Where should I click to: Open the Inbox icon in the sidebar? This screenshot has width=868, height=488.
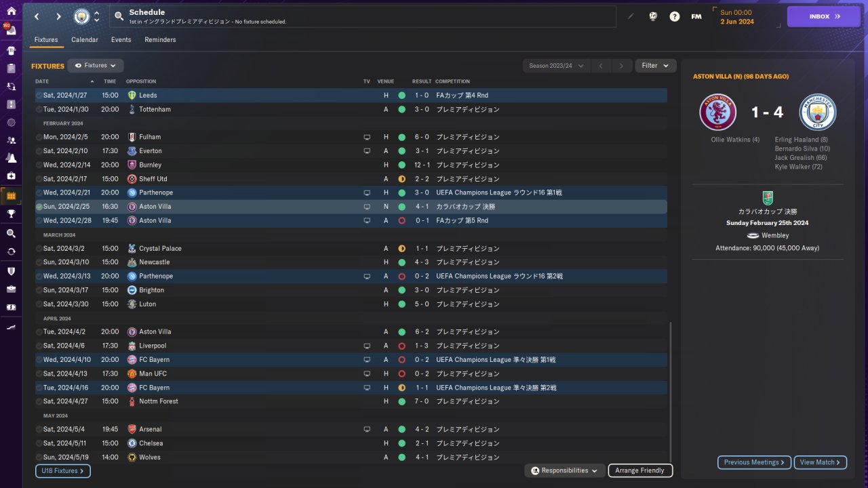pos(11,30)
